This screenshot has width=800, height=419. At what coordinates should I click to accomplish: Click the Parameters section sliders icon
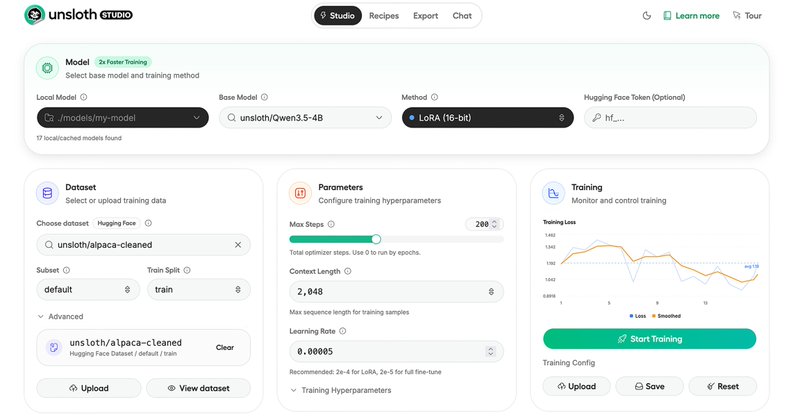(x=300, y=193)
